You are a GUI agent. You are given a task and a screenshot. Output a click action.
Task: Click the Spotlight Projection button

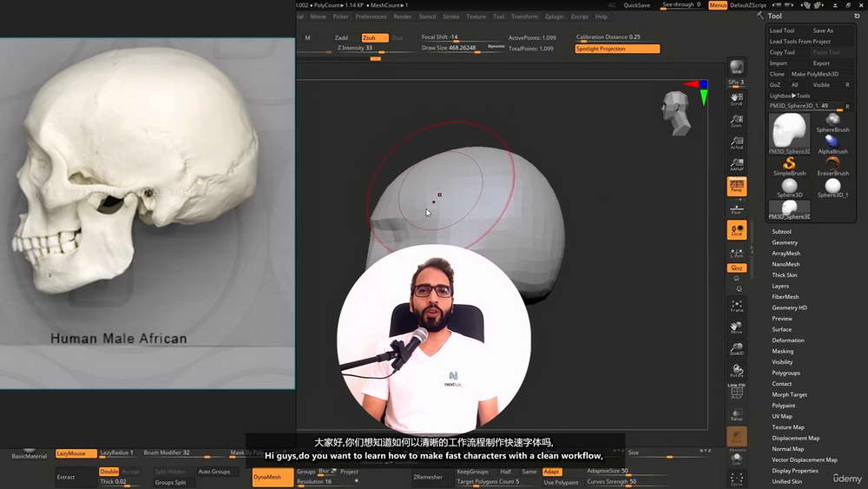coord(617,49)
